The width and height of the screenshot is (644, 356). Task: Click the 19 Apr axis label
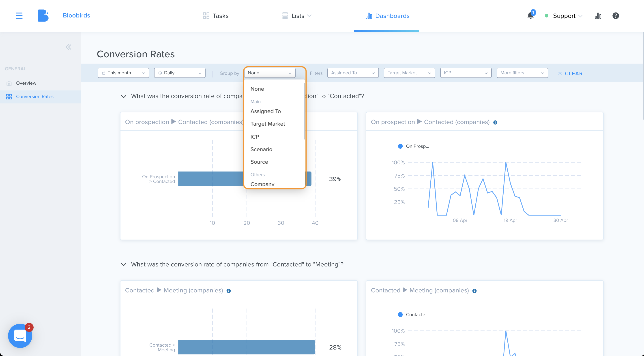pos(510,220)
